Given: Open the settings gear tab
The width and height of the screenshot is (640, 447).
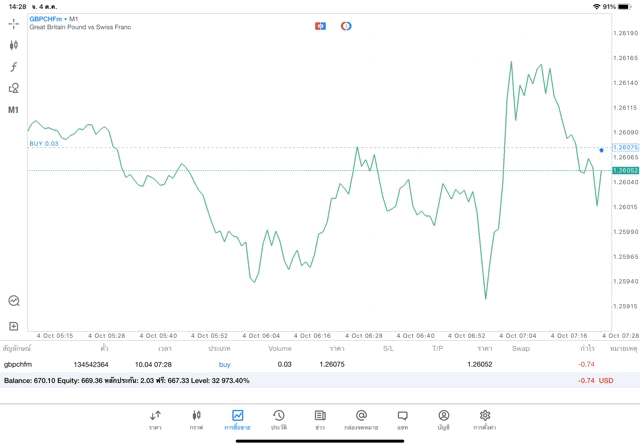Looking at the screenshot, I should pos(485,418).
